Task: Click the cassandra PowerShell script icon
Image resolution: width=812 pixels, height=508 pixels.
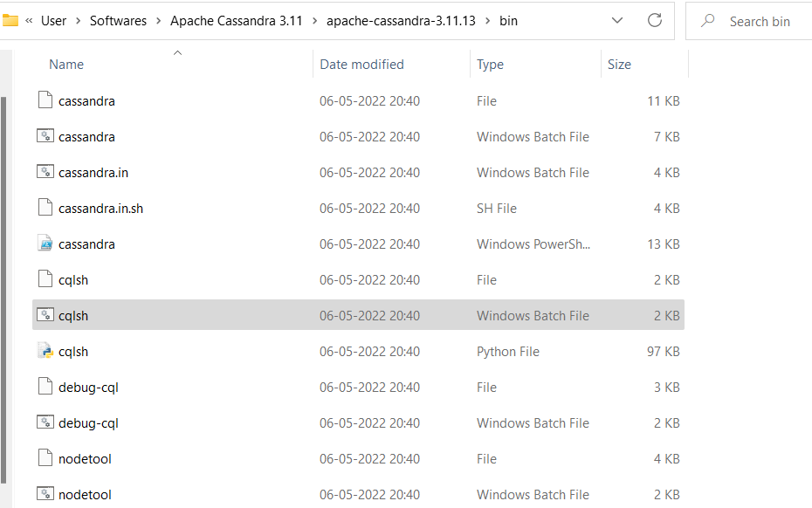Action: tap(45, 244)
